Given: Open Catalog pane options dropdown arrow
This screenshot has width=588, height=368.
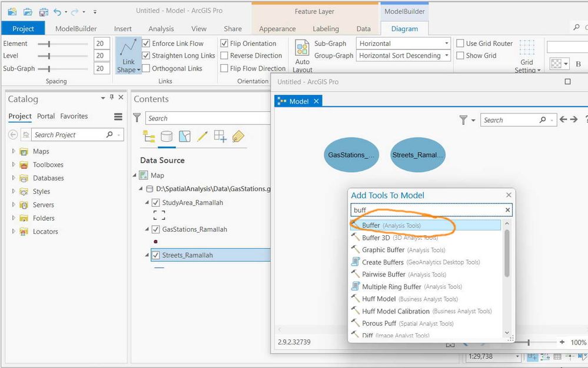Looking at the screenshot, I should tap(103, 98).
